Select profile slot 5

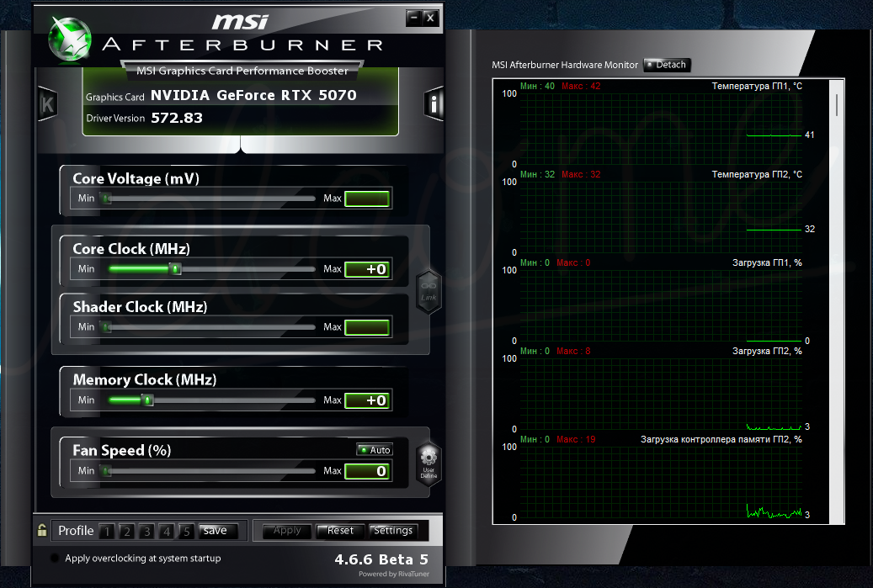[x=187, y=532]
